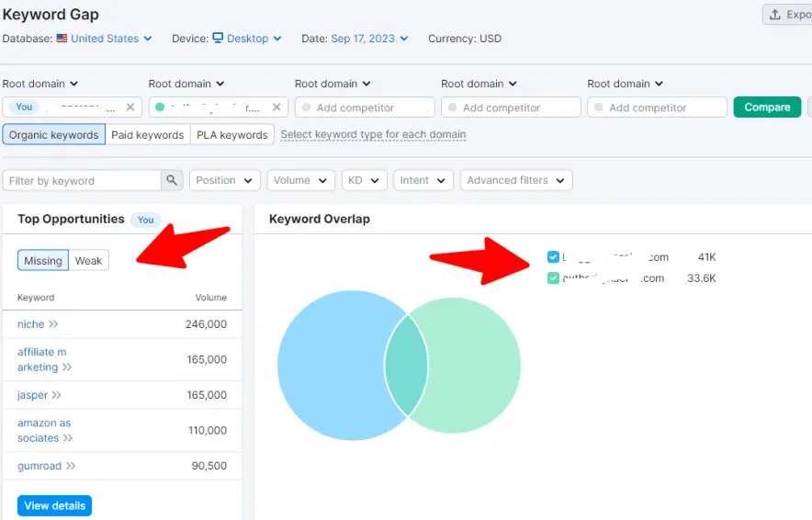Remove your domain with the X icon
The width and height of the screenshot is (812, 520).
click(130, 107)
